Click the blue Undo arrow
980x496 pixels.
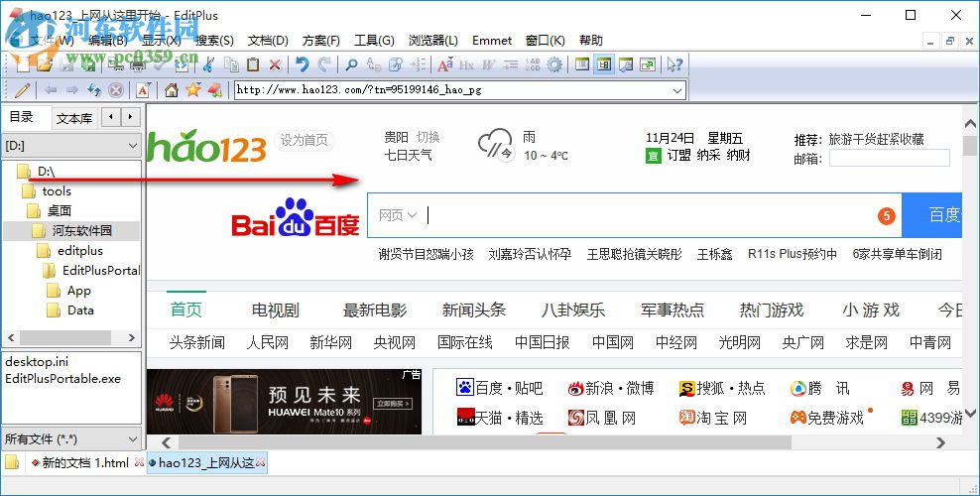tap(302, 64)
